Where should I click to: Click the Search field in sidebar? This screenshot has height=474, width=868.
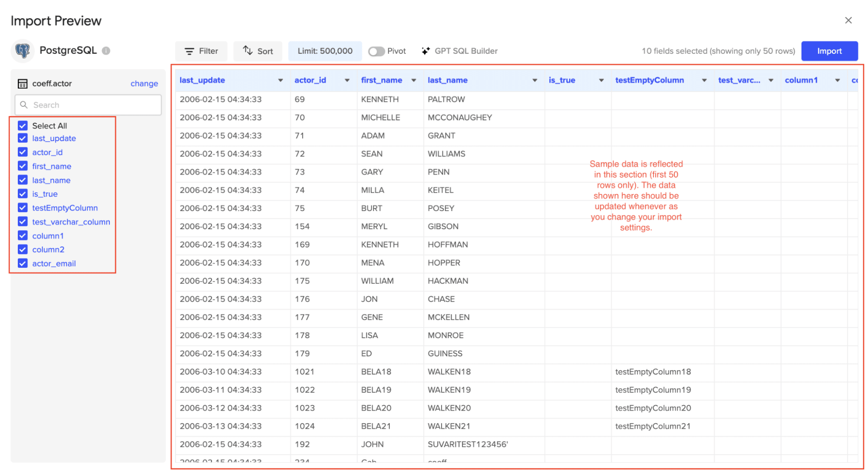click(x=88, y=105)
